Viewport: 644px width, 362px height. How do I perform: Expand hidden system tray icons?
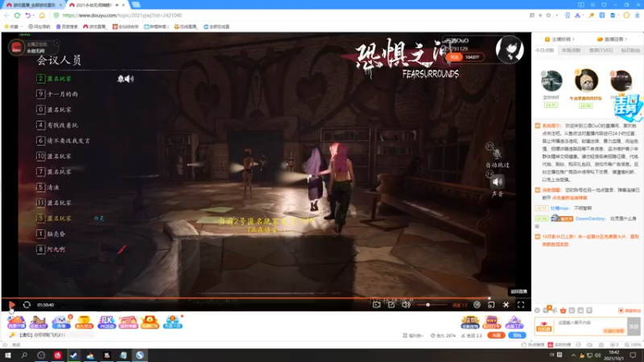click(573, 355)
